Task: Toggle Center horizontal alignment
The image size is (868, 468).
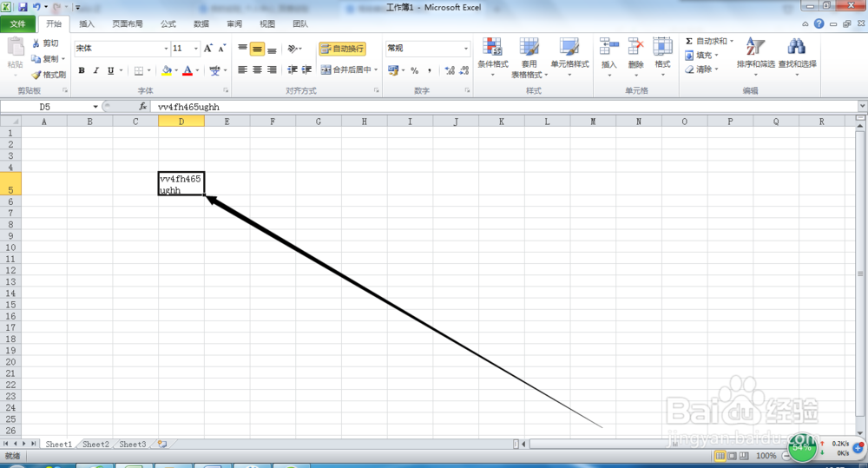Action: point(257,69)
